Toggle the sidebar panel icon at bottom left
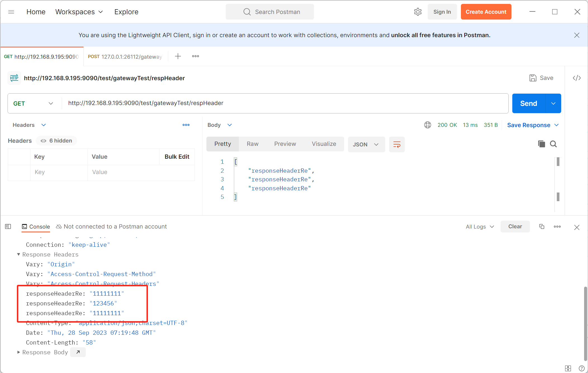Screen dimensions: 588x373 tap(8, 227)
